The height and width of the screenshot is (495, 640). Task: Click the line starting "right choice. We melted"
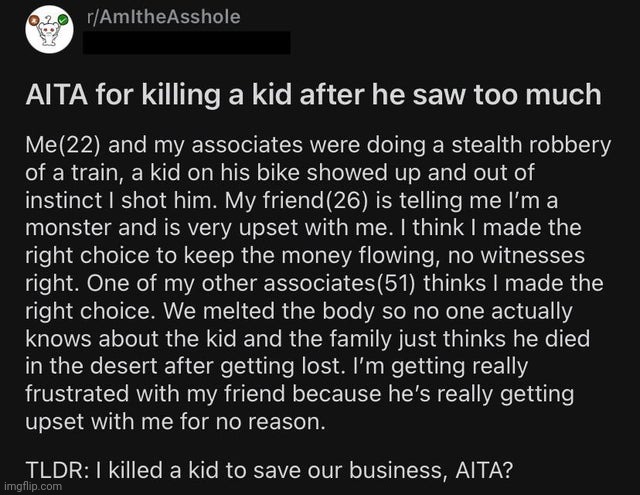(x=299, y=311)
